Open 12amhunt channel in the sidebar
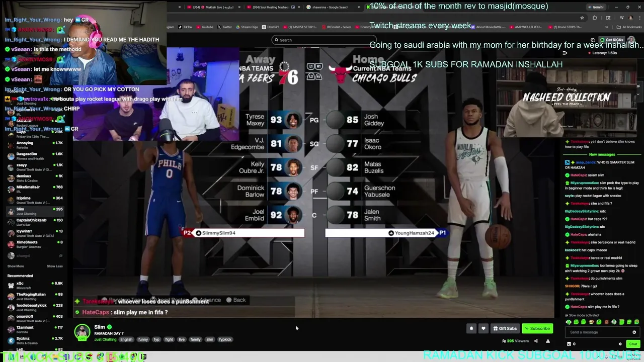The image size is (644, 362). click(35, 330)
